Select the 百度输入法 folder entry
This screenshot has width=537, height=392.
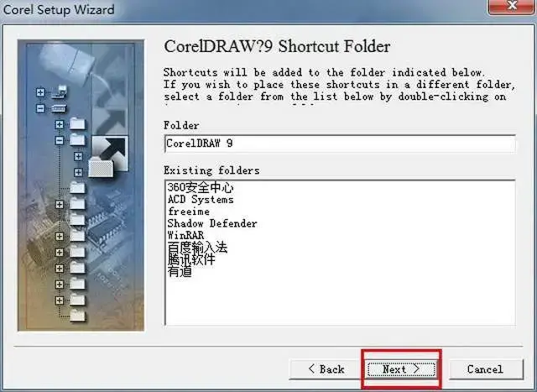[197, 248]
